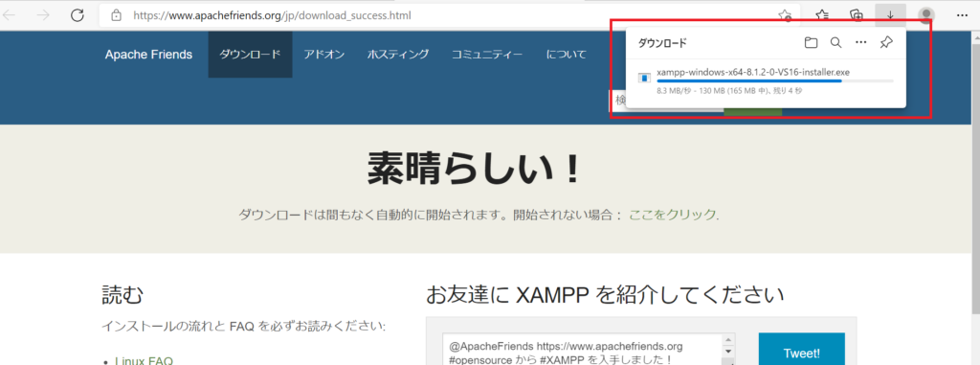This screenshot has height=365, width=980.
Task: Toggle the Downloads toolbar button
Action: point(891,15)
